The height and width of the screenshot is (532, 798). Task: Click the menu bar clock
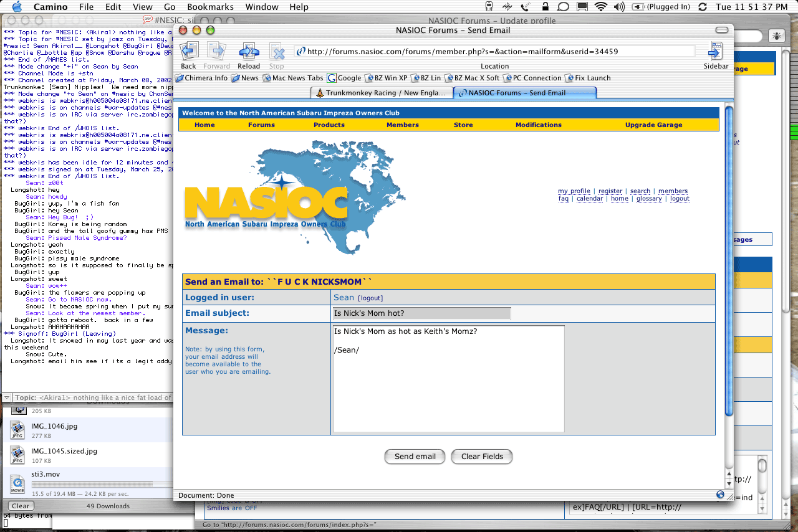point(752,7)
